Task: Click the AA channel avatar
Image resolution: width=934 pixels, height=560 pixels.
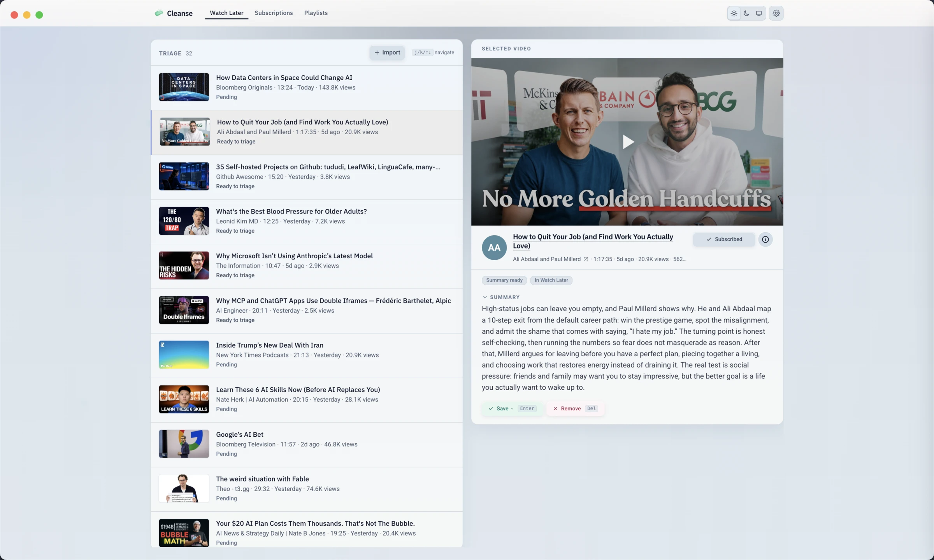Action: click(x=494, y=247)
